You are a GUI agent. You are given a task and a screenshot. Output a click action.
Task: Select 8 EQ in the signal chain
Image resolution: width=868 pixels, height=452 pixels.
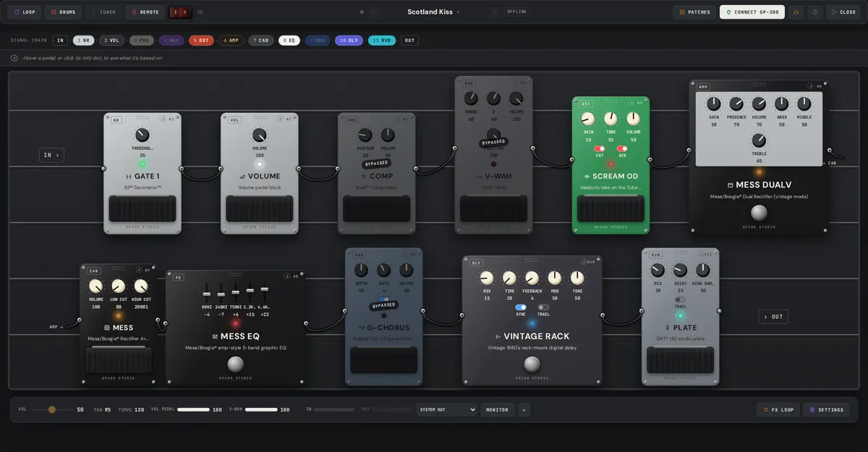(x=289, y=40)
